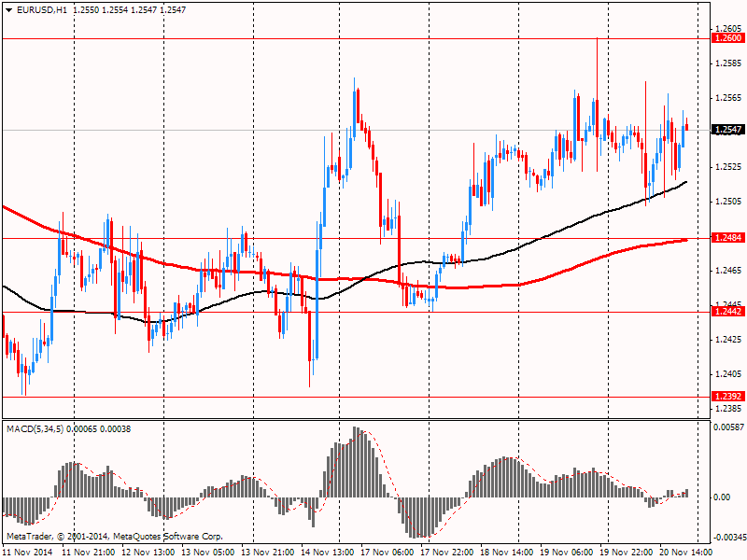This screenshot has width=747, height=560.
Task: Click the 1.2605 price scale value
Action: (x=729, y=29)
